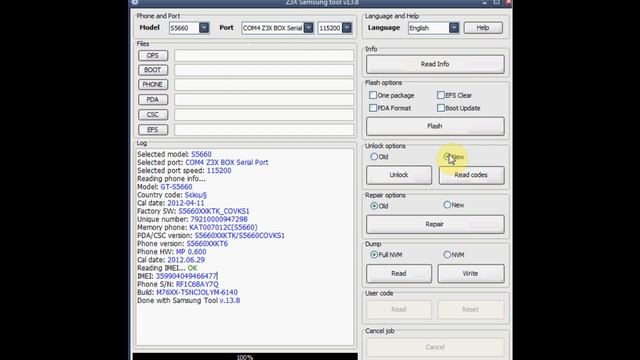Select Full NVM dump option

374,255
